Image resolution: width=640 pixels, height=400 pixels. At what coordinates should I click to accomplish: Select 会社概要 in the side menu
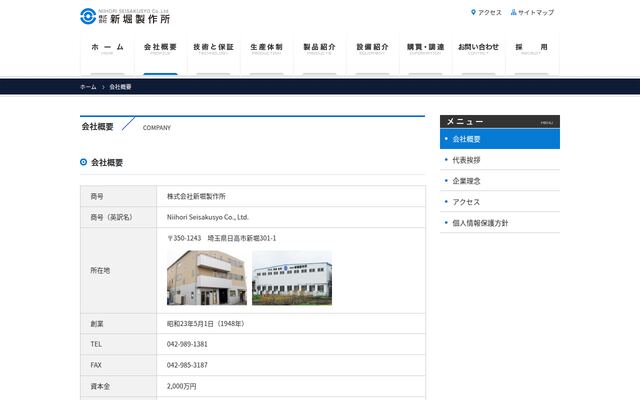coord(500,139)
